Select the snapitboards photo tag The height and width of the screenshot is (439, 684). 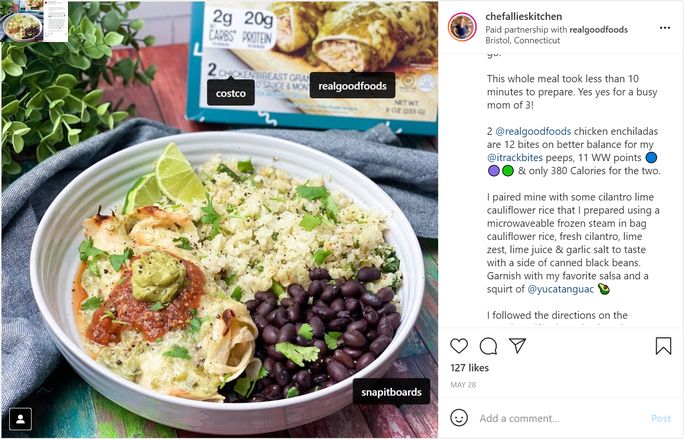pos(391,393)
